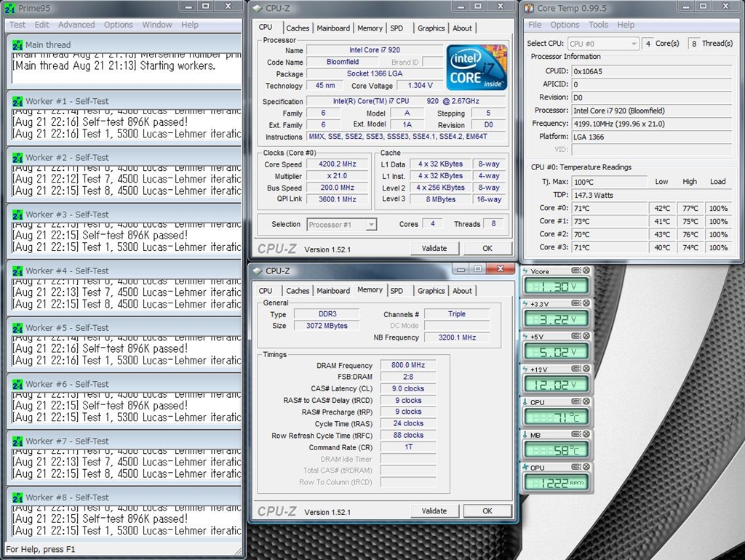Open settings icon on the +3.3V gadget
Screen dimensions: 745x560
coord(575,304)
